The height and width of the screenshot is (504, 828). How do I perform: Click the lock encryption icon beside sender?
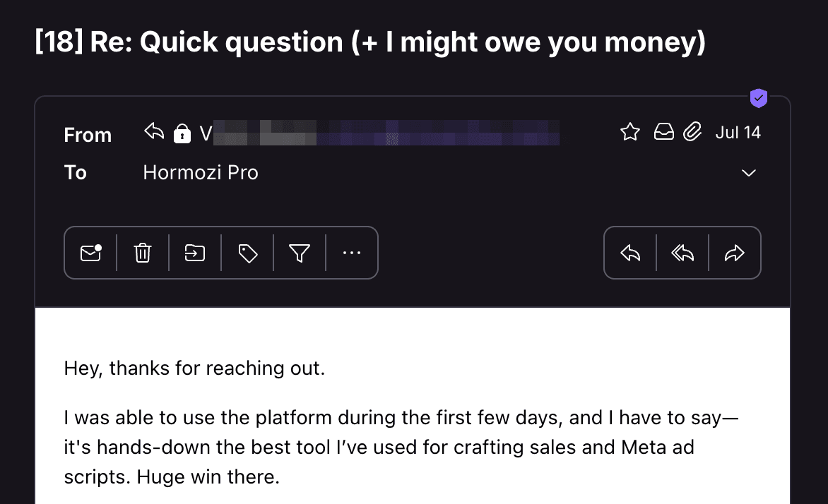[182, 133]
